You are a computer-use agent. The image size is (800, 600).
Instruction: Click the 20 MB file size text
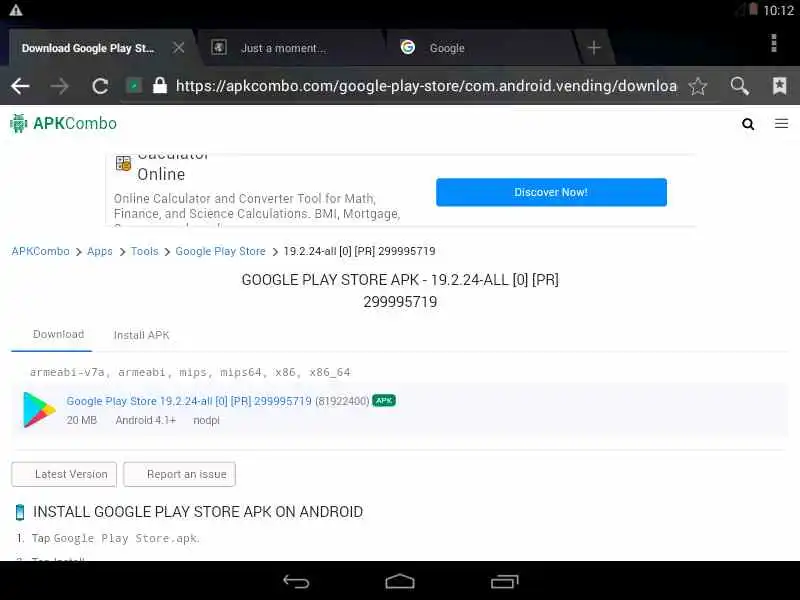[x=82, y=420]
